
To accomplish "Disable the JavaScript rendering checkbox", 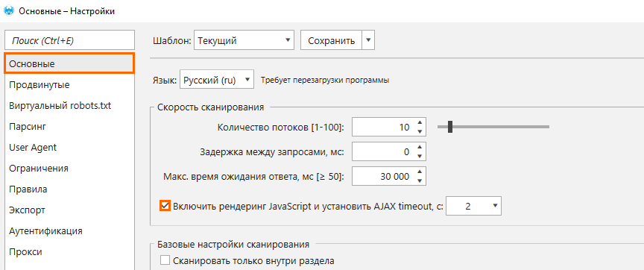I will (x=165, y=205).
